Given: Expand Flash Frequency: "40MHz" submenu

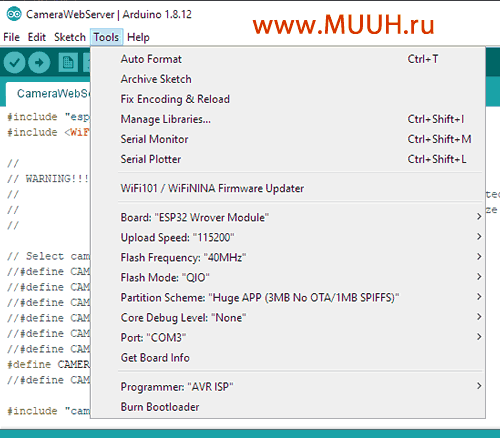Looking at the screenshot, I should (x=288, y=257).
